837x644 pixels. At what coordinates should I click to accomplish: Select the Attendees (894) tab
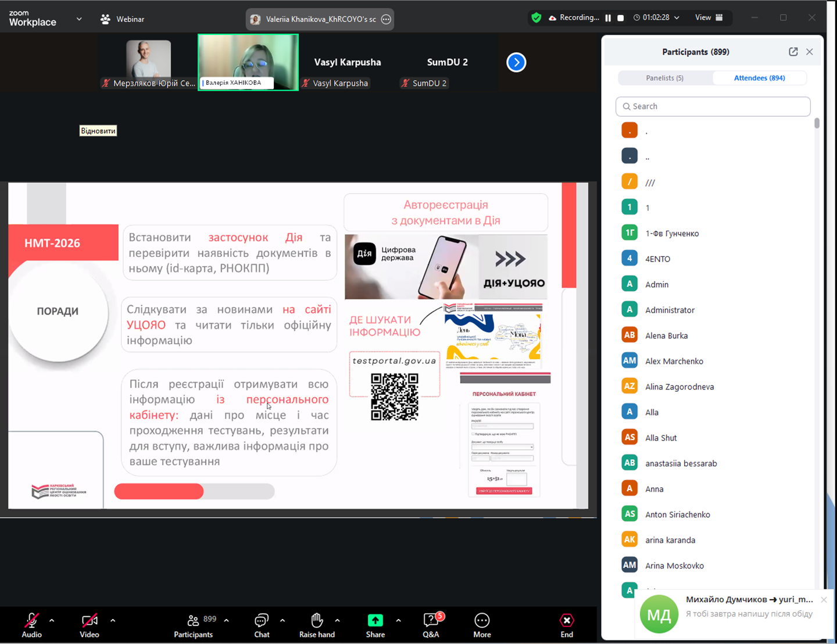click(x=759, y=78)
